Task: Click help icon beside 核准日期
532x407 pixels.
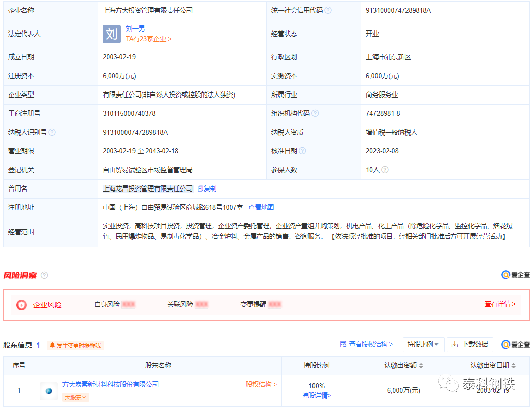Action: click(302, 151)
